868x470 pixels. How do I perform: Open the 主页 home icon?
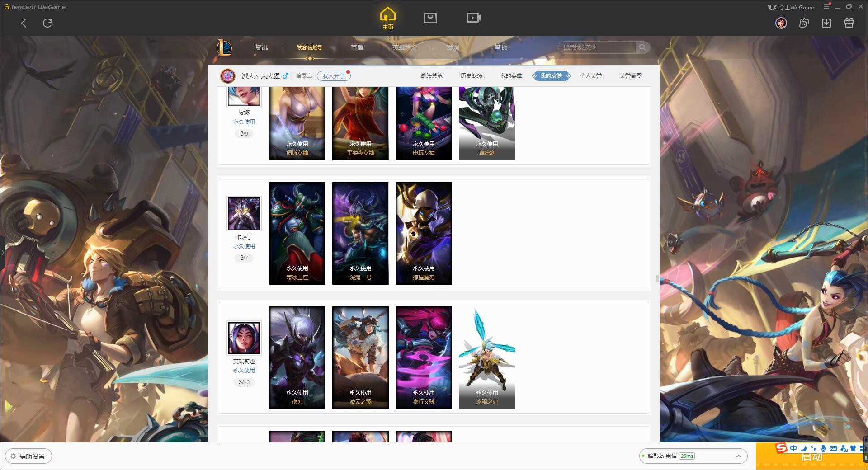click(x=388, y=19)
